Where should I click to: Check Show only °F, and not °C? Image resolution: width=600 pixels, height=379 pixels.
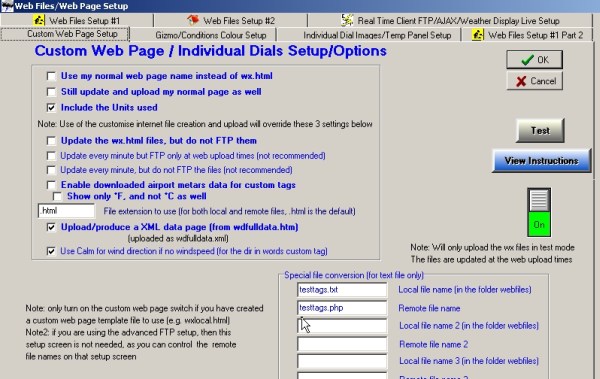click(57, 196)
